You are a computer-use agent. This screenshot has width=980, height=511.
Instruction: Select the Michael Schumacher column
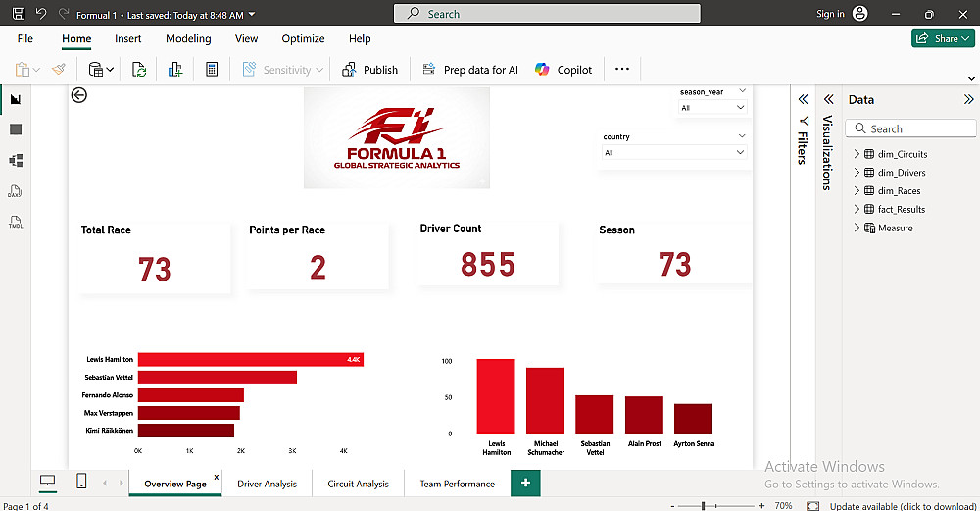click(x=545, y=400)
